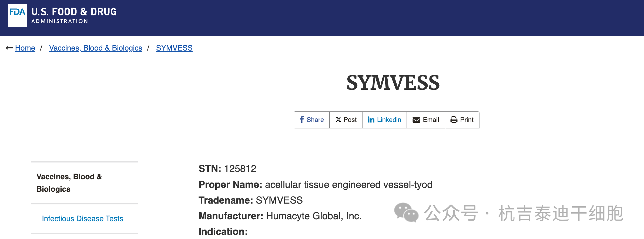The width and height of the screenshot is (644, 239).
Task: Share the page on Linkedin
Action: coord(384,120)
